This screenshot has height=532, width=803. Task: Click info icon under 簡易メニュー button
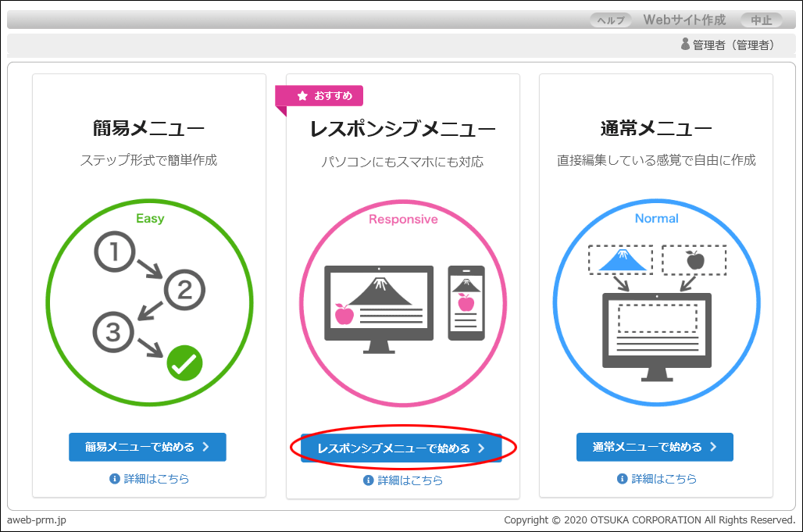[114, 479]
